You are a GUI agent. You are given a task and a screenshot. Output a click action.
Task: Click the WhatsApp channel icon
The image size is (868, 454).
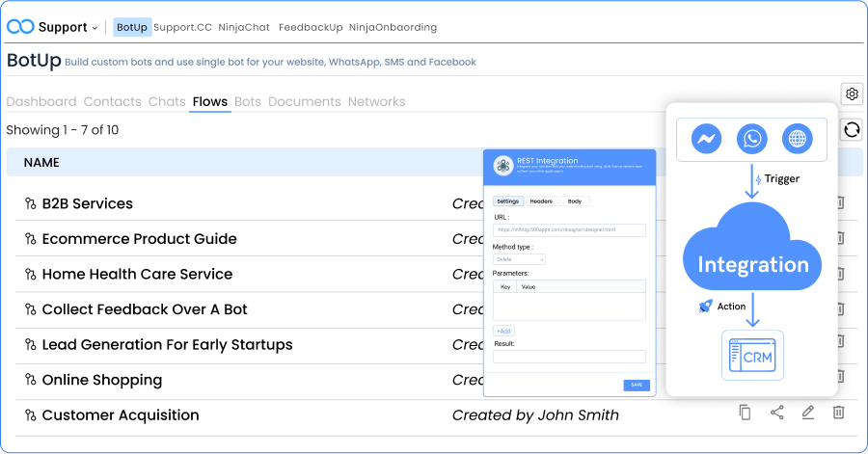pos(752,140)
